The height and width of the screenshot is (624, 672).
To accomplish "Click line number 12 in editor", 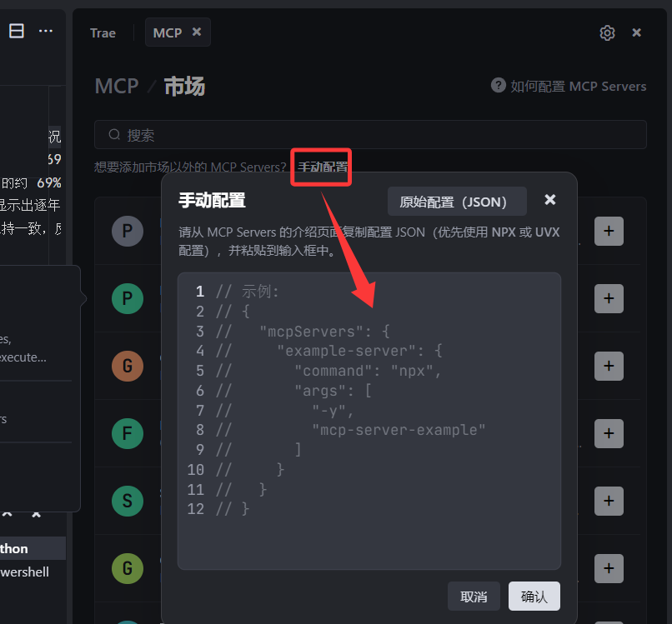I will coord(195,509).
